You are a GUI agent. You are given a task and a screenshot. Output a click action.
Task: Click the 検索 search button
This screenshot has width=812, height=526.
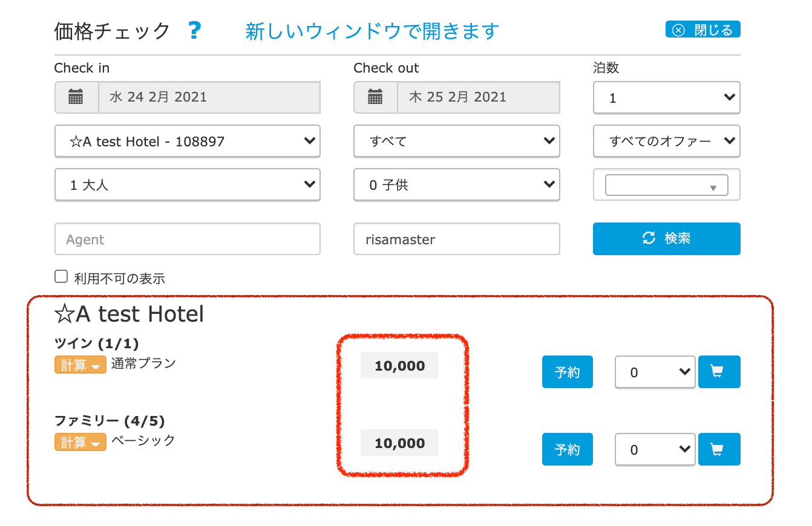pos(666,239)
